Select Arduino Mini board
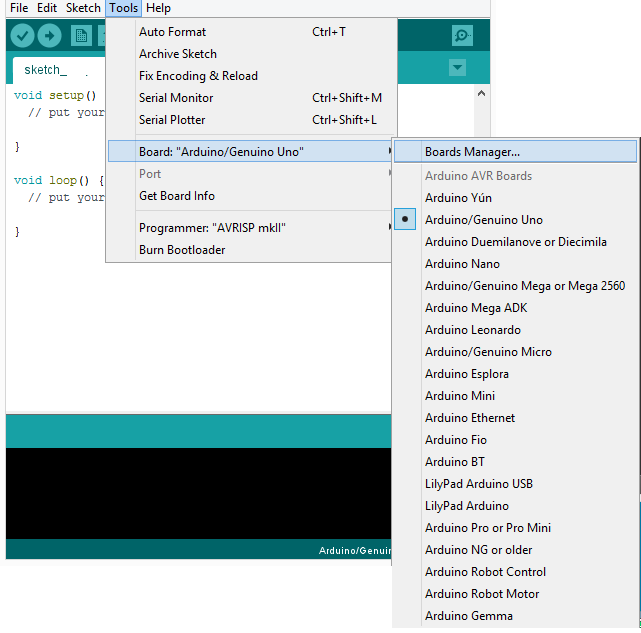The width and height of the screenshot is (641, 633). 515,396
